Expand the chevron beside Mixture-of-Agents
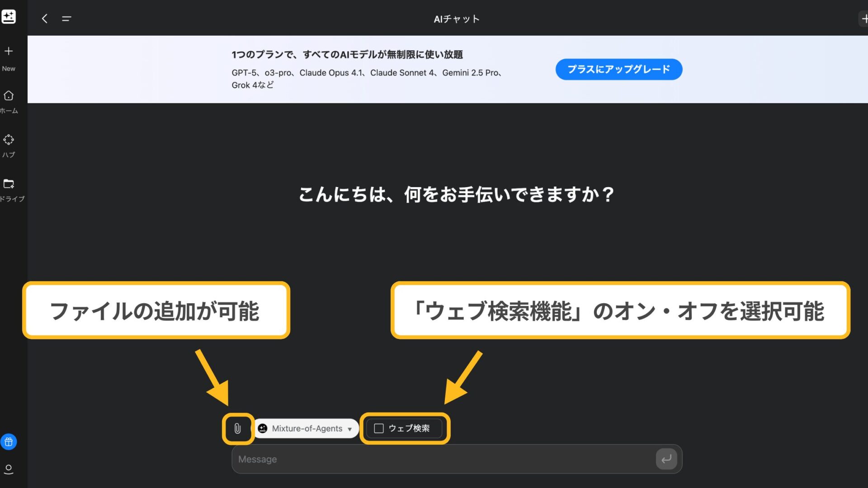Viewport: 868px width, 488px height. pyautogui.click(x=349, y=428)
